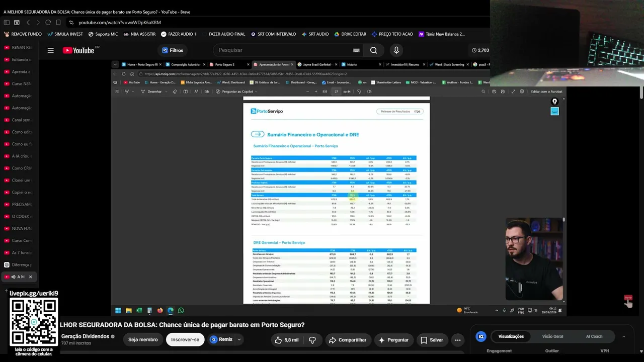Bookmark this page with the bookmark icon
644x362 pixels.
pos(58,23)
